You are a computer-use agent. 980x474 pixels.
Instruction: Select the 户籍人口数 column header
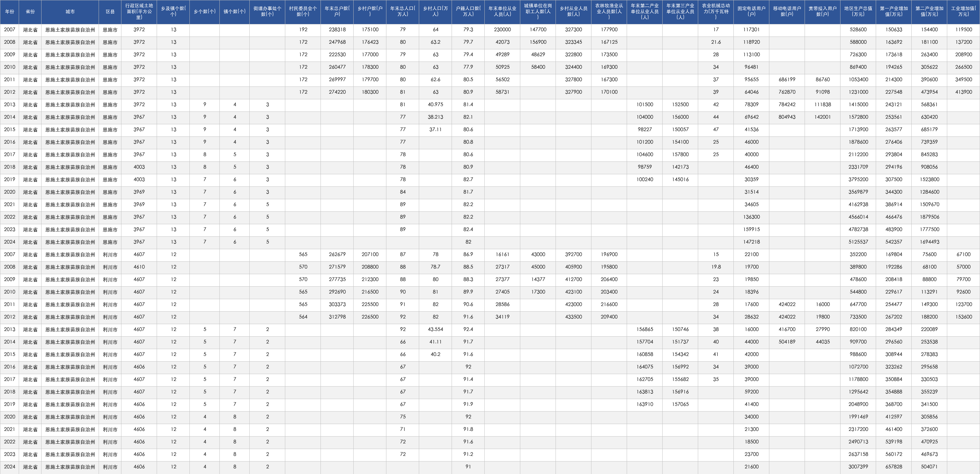[x=468, y=12]
